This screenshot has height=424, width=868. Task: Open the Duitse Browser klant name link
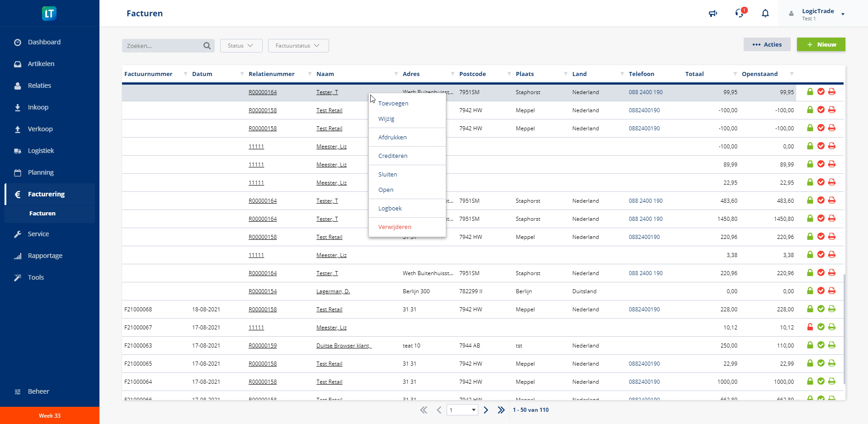click(344, 346)
